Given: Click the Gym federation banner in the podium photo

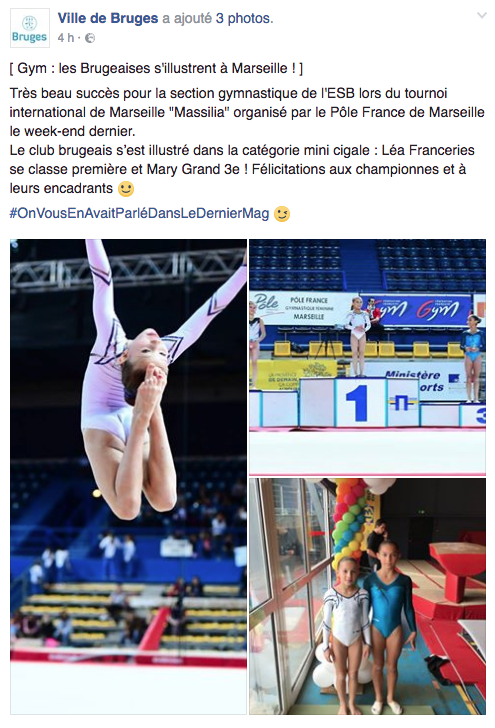Looking at the screenshot, I should point(417,309).
